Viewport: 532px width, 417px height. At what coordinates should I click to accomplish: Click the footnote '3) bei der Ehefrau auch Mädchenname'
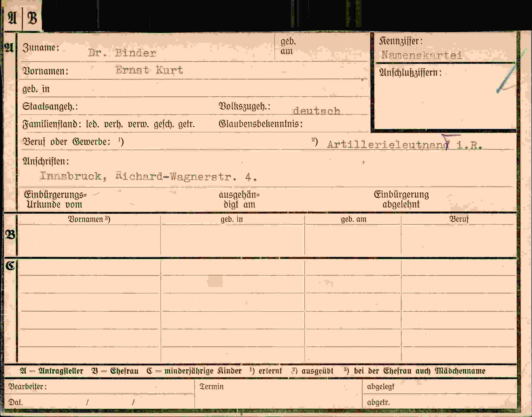414,371
